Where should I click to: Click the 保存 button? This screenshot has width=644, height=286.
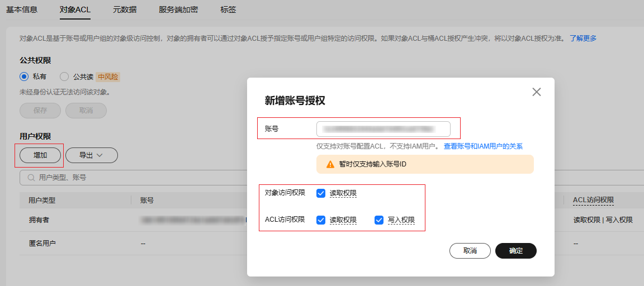tap(40, 111)
